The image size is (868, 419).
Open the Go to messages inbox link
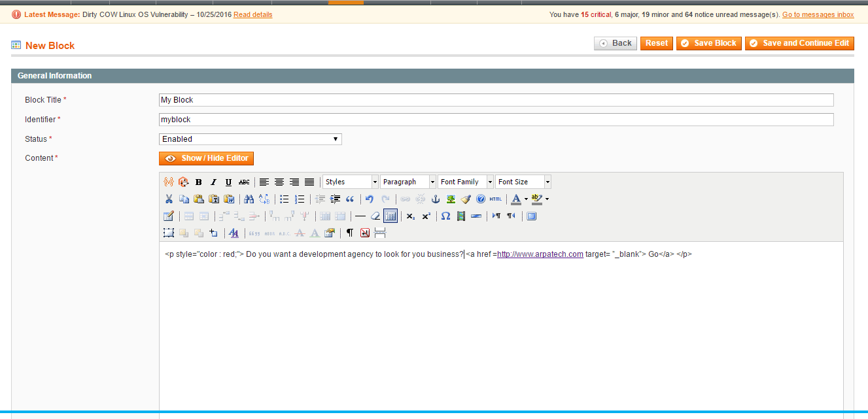(818, 14)
